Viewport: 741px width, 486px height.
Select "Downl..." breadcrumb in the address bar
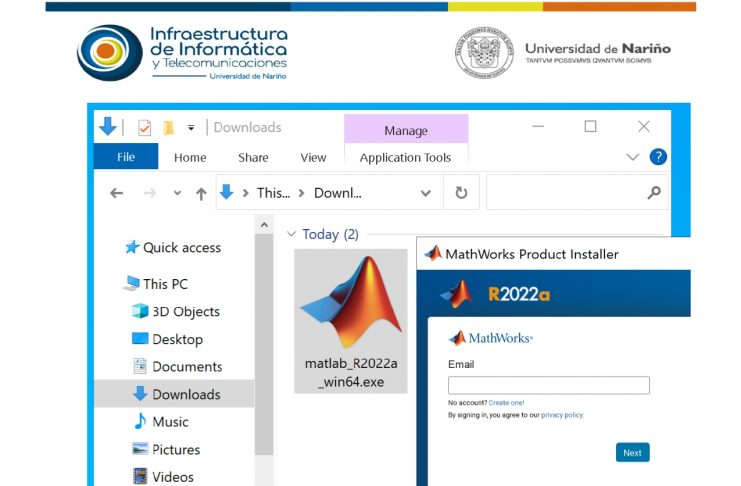338,193
